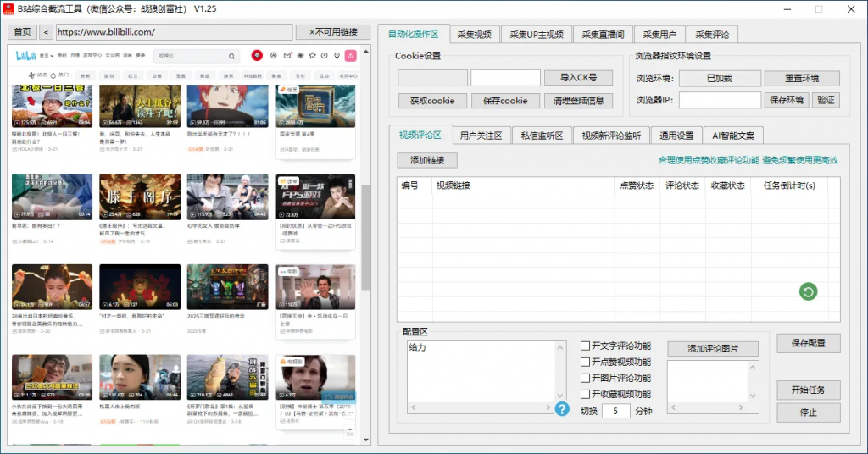868x454 pixels.
Task: Click browser panel scroll-down arrow
Action: (366, 440)
